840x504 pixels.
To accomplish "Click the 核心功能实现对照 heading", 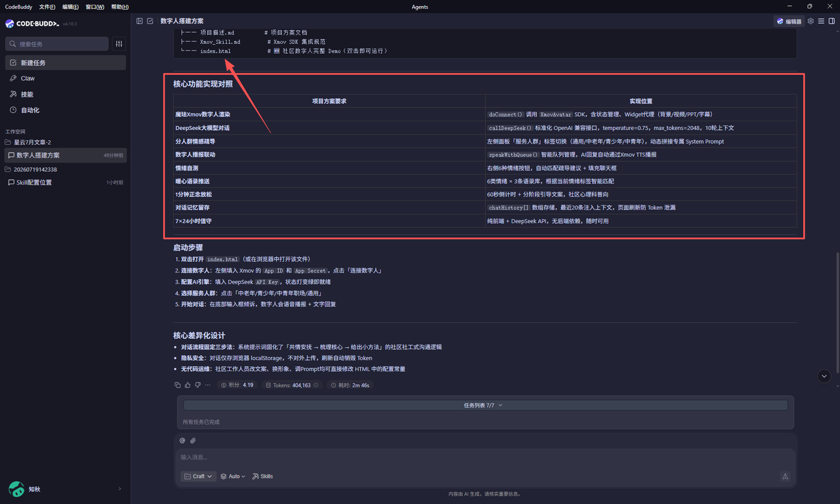I will click(x=203, y=84).
